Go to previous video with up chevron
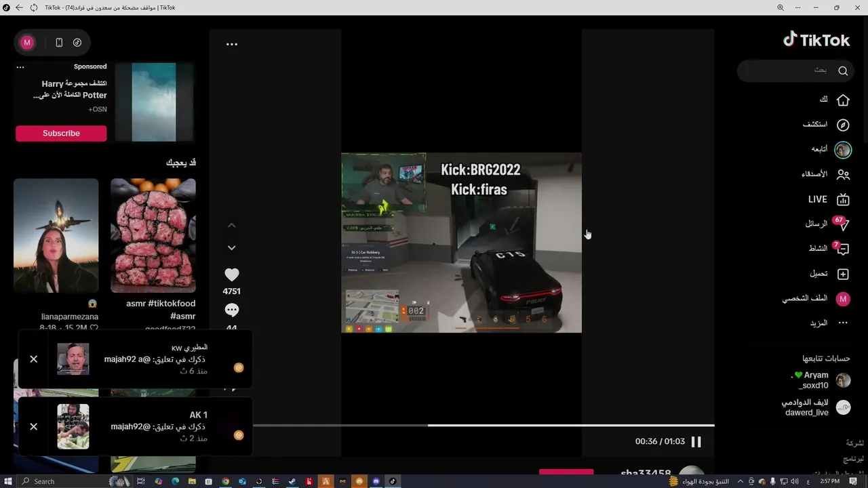868x488 pixels. pyautogui.click(x=232, y=225)
